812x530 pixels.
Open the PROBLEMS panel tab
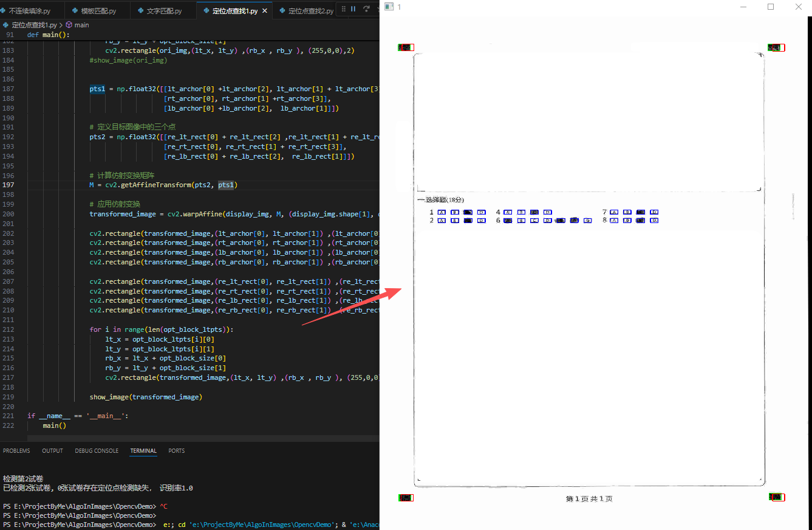click(16, 451)
